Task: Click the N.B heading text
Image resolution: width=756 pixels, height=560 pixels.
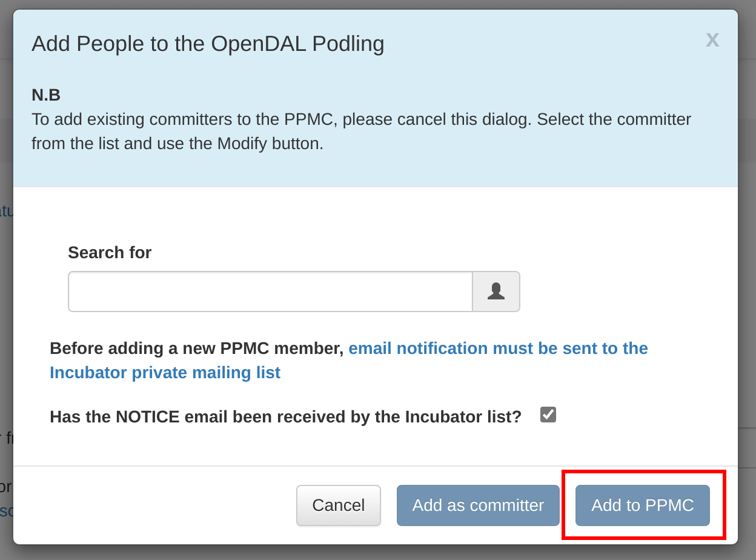Action: [46, 95]
